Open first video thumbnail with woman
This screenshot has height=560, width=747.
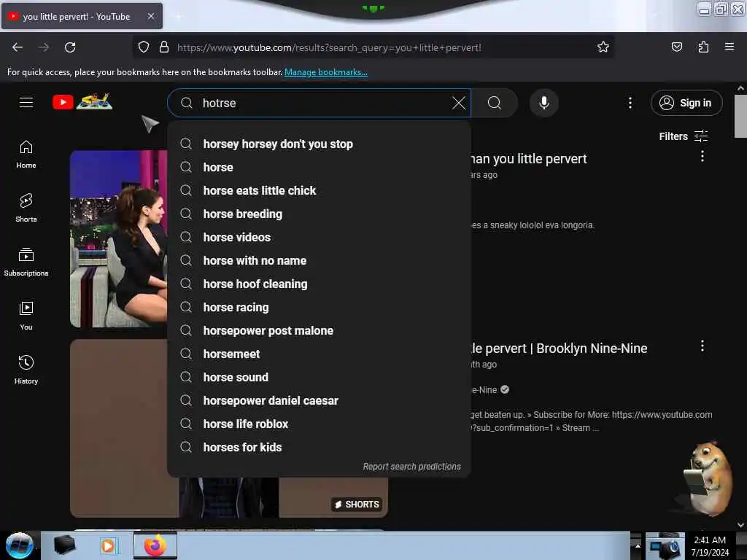point(118,238)
